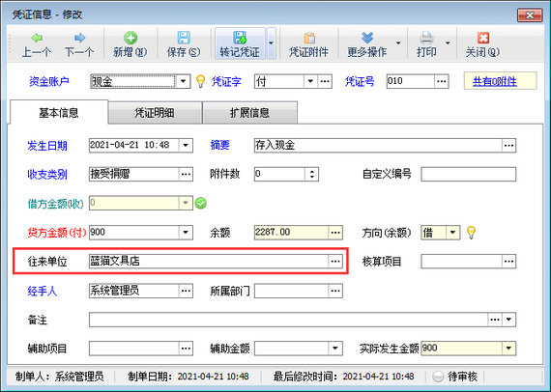Click the ellipsis button for 往来单位
This screenshot has height=392, width=551.
(335, 261)
